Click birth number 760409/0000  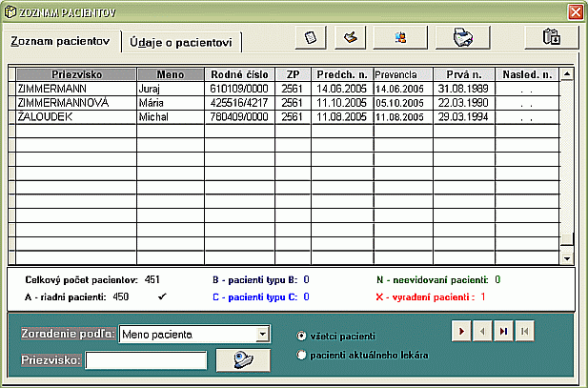point(239,117)
